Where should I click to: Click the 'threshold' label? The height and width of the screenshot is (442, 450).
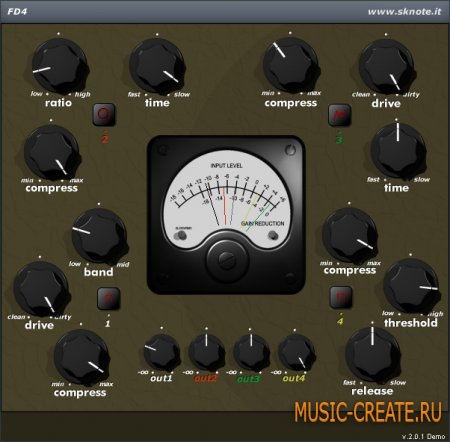411,323
